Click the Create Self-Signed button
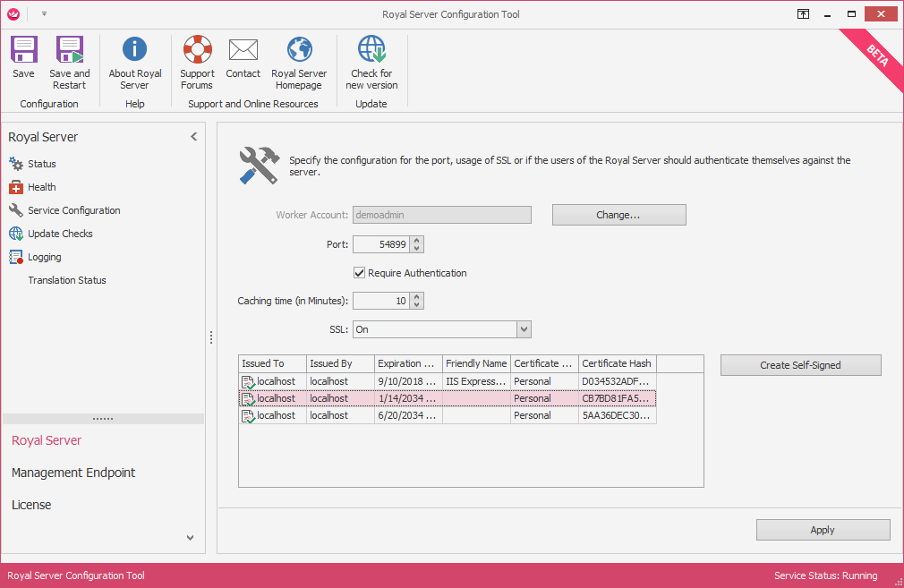The width and height of the screenshot is (904, 588). coord(800,365)
